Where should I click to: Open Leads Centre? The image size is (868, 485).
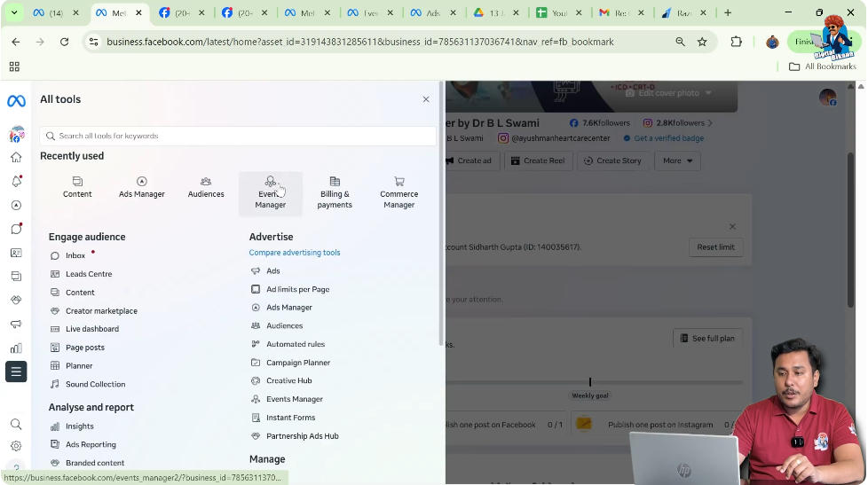click(x=89, y=274)
